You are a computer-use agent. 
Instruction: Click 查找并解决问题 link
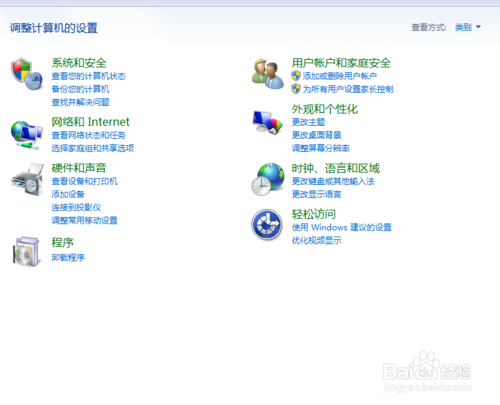point(80,102)
